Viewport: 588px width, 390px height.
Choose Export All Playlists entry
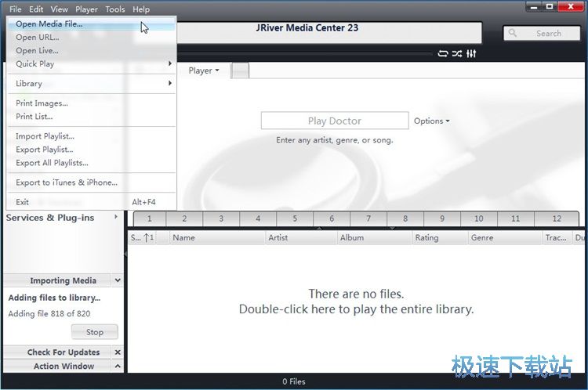[92, 163]
